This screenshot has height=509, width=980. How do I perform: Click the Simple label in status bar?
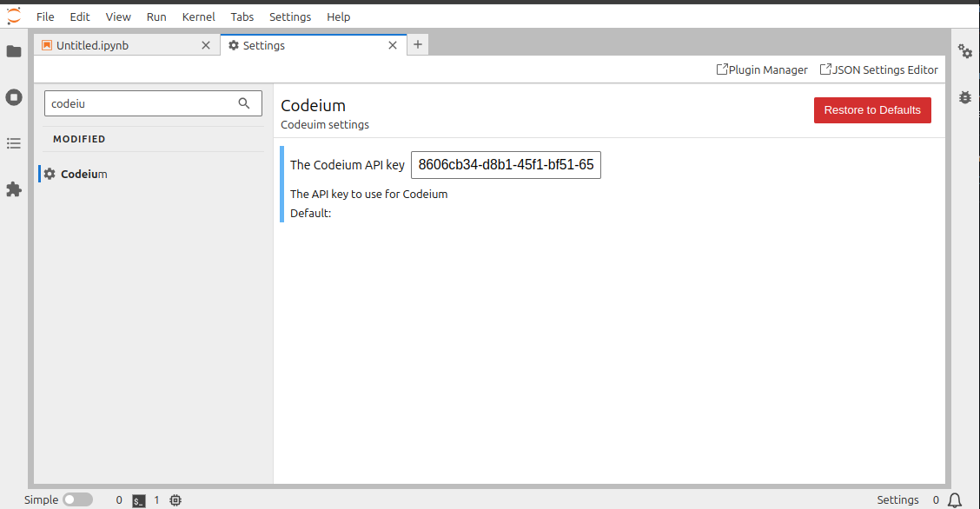(x=41, y=499)
